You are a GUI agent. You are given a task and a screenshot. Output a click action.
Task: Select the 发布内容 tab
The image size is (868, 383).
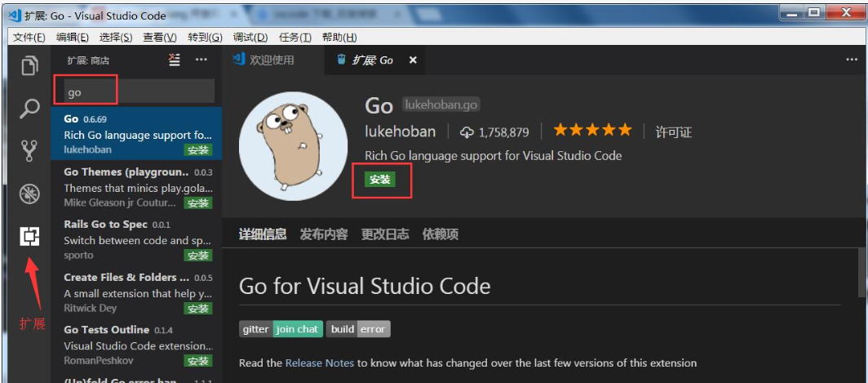pos(324,234)
